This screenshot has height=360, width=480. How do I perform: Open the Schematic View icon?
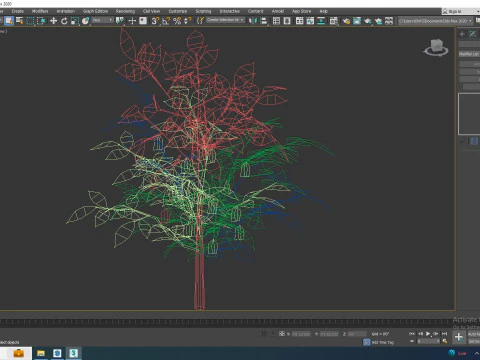point(321,21)
